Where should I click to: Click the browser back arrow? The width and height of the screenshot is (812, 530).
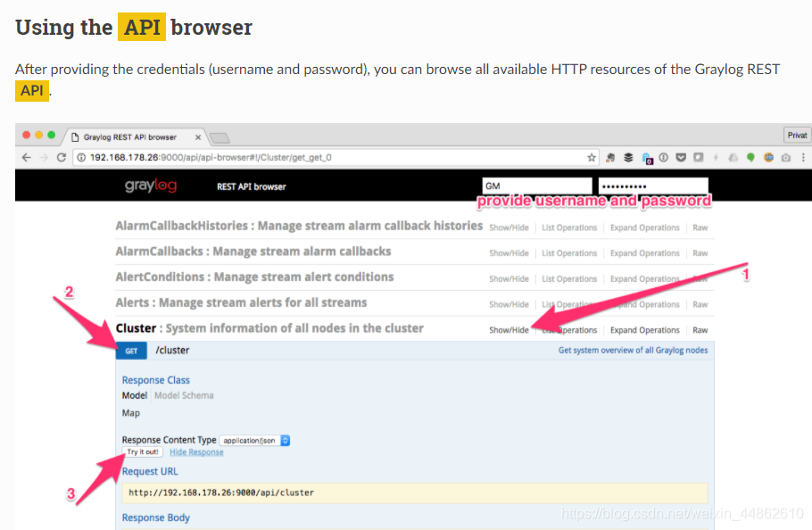[x=27, y=157]
